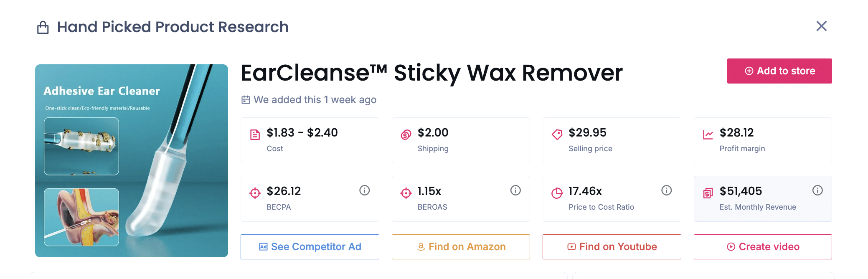
Task: Open Price to Cost Ratio info tooltip
Action: (x=666, y=190)
